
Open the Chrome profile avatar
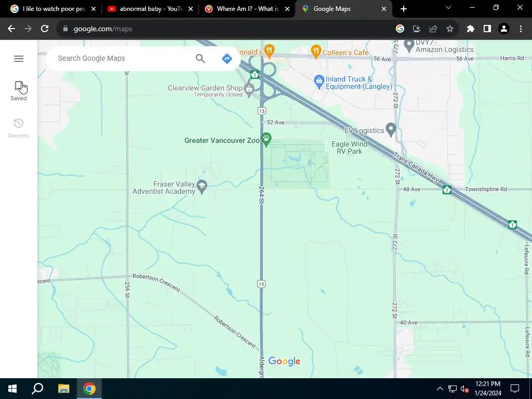tap(504, 29)
